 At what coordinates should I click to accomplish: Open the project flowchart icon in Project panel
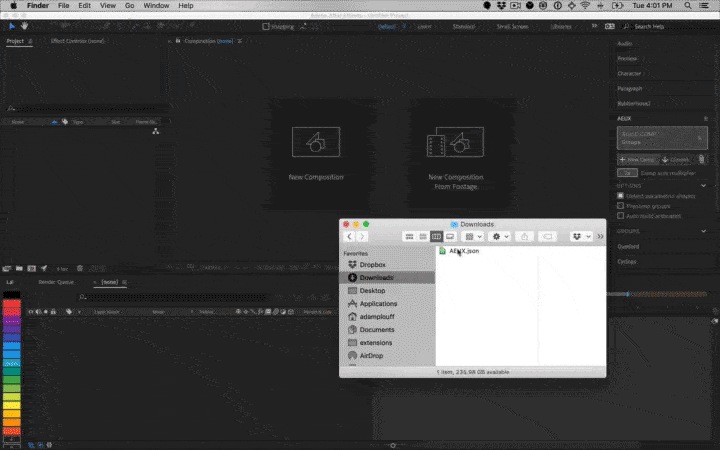click(156, 131)
